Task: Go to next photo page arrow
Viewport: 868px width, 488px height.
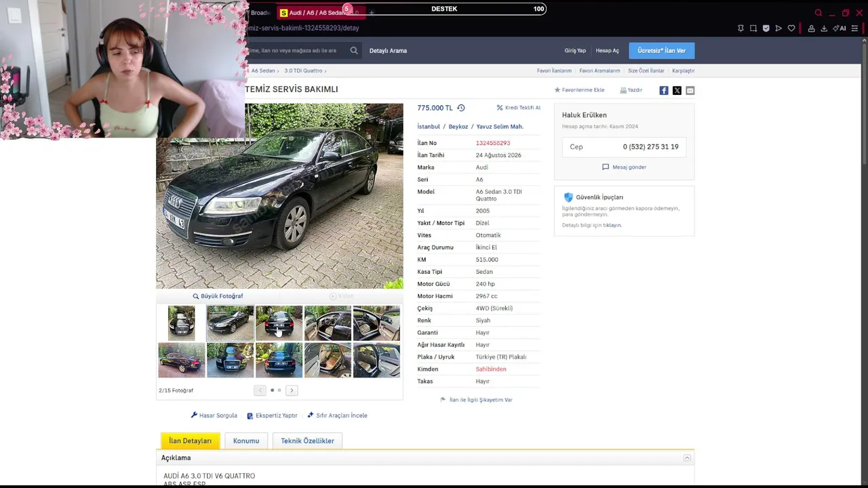Action: click(292, 390)
